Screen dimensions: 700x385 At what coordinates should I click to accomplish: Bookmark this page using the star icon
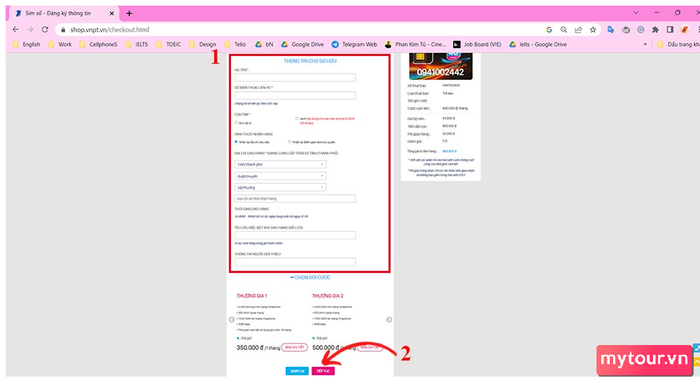(x=593, y=29)
